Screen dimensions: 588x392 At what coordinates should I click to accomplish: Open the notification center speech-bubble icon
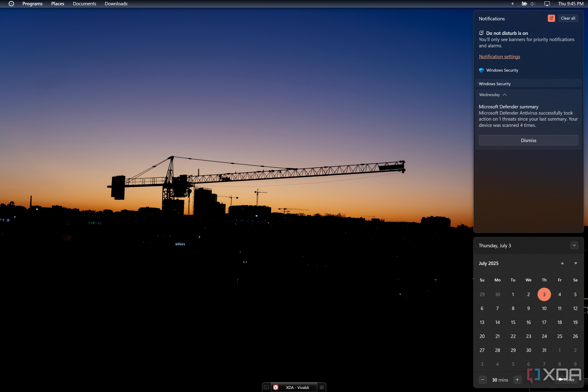pyautogui.click(x=547, y=4)
